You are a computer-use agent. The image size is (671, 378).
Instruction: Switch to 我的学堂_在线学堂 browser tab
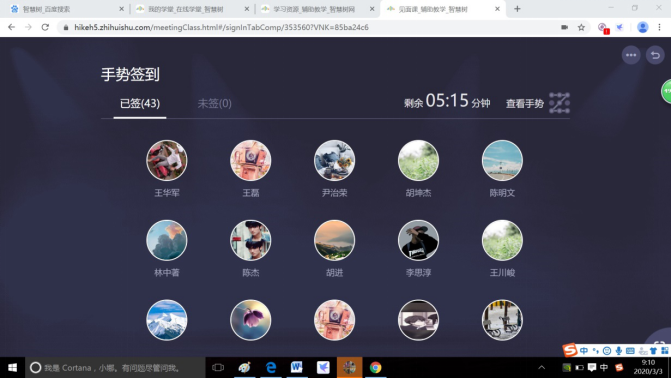(x=193, y=9)
